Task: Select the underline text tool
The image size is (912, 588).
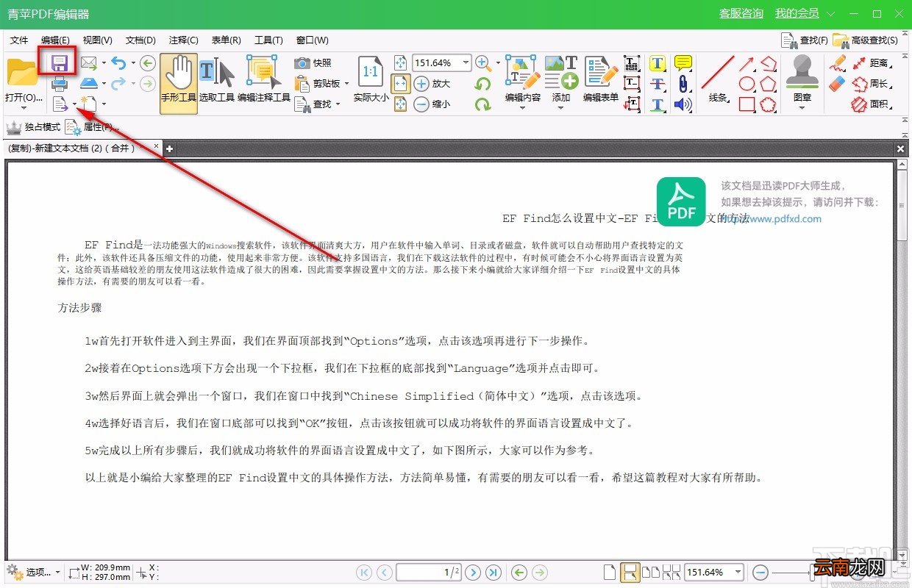Action: coord(658,104)
